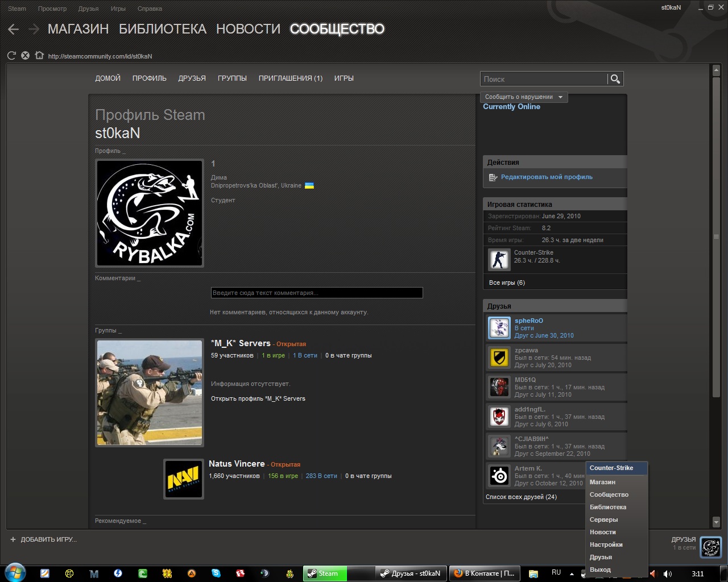Open the Natus Vincere group logo
The height and width of the screenshot is (582, 728).
tap(184, 479)
